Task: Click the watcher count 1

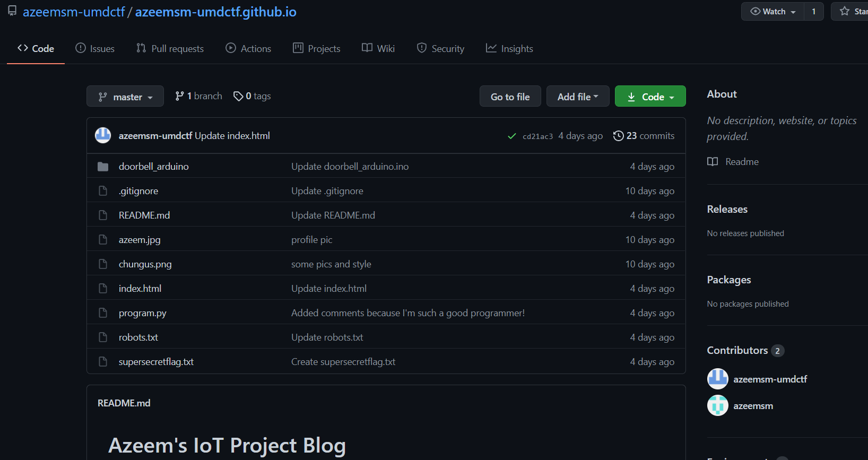Action: 814,11
